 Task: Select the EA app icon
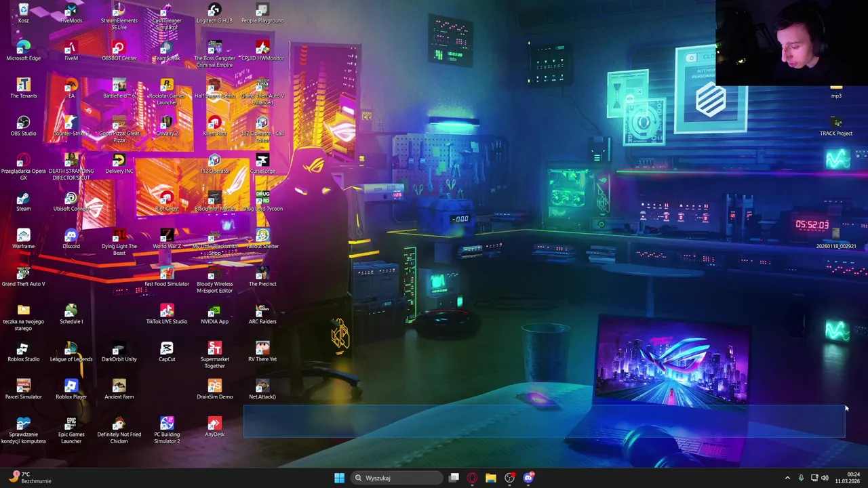(71, 89)
